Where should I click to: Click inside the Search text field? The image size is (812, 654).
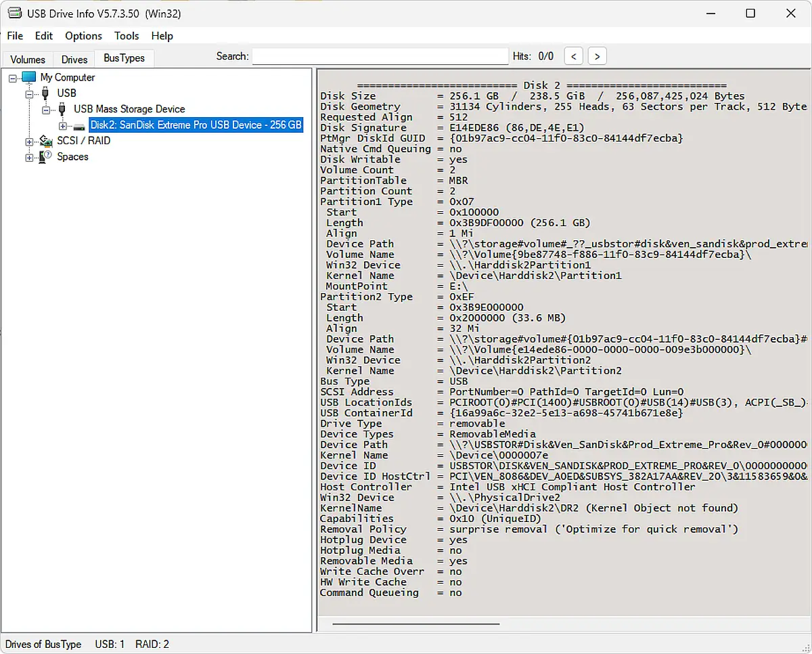coord(380,56)
